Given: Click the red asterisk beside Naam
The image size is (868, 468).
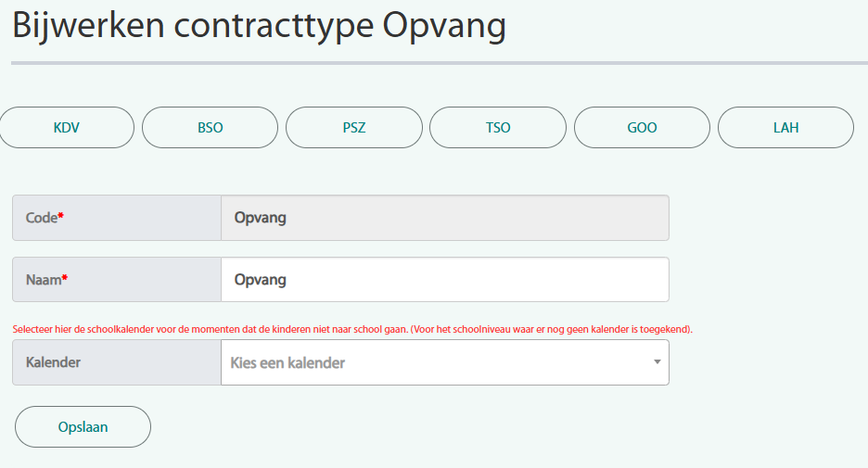Looking at the screenshot, I should pyautogui.click(x=65, y=278).
